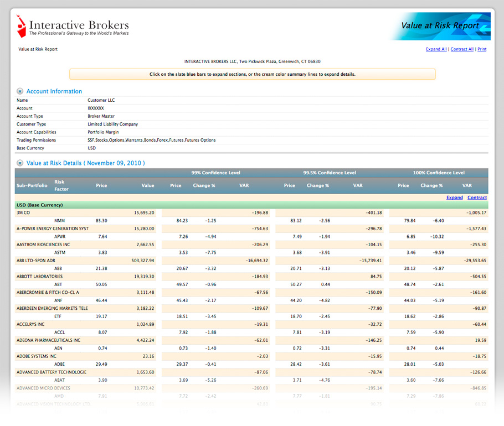Click the Sub-Portfolio column header
The width and height of the screenshot is (504, 426).
(x=32, y=185)
